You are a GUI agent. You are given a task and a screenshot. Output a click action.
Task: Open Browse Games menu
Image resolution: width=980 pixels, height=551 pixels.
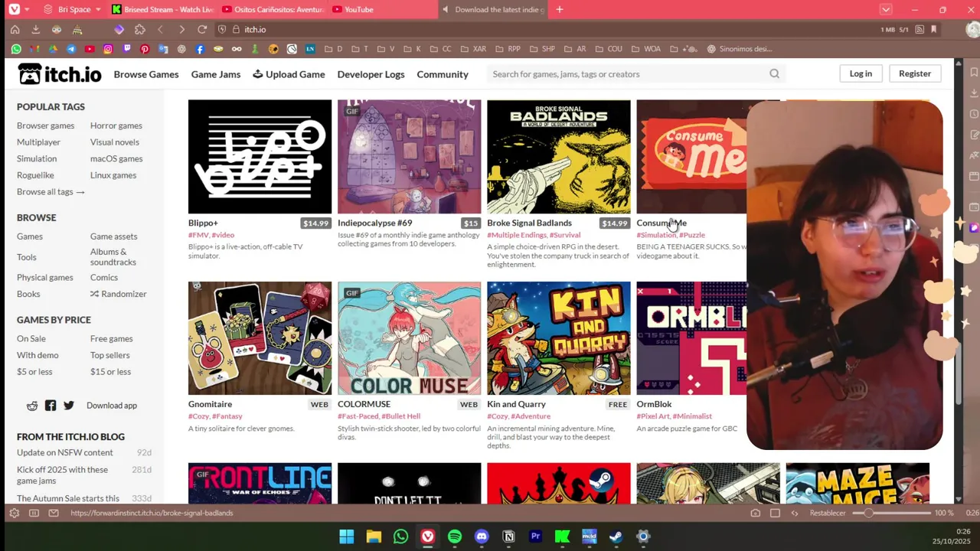coord(146,74)
